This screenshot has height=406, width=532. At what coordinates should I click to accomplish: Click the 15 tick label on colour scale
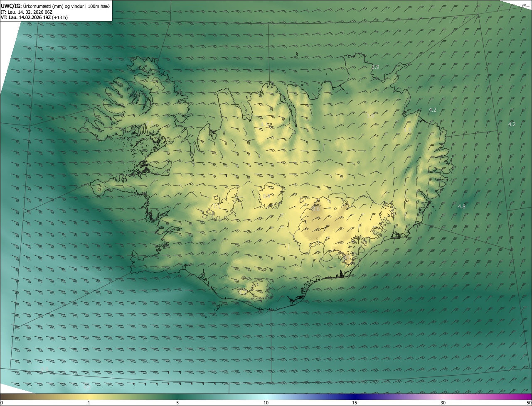355,403
